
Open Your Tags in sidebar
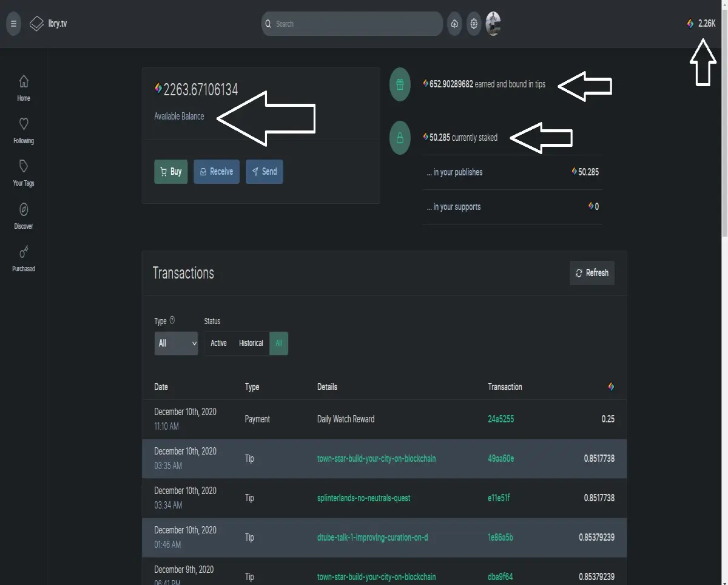pyautogui.click(x=24, y=173)
